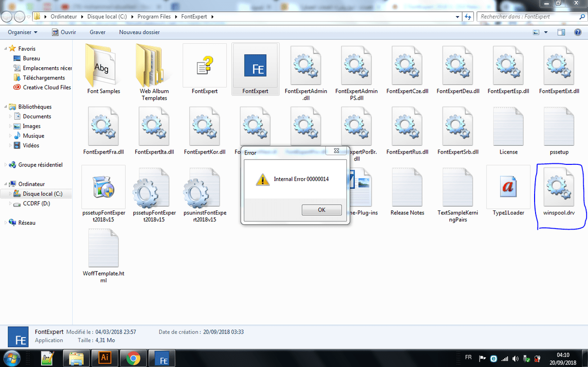
Task: Select the winspool.drv file
Action: coord(559,190)
